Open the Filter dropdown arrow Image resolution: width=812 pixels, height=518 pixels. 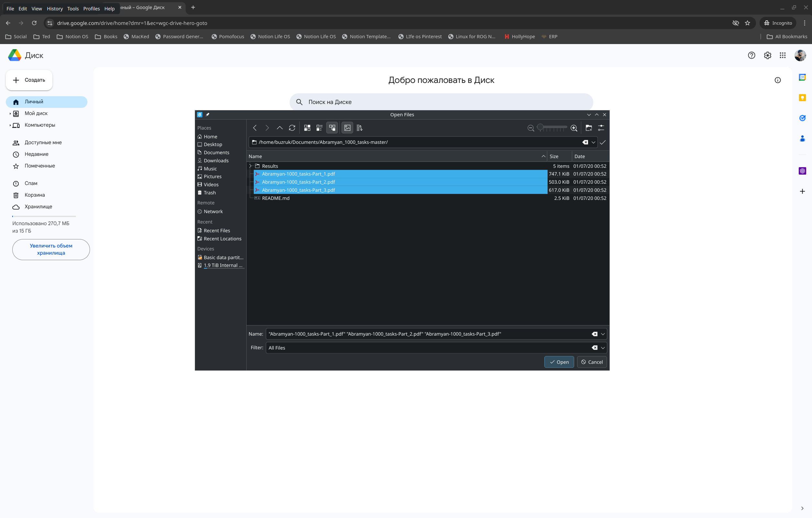click(603, 348)
